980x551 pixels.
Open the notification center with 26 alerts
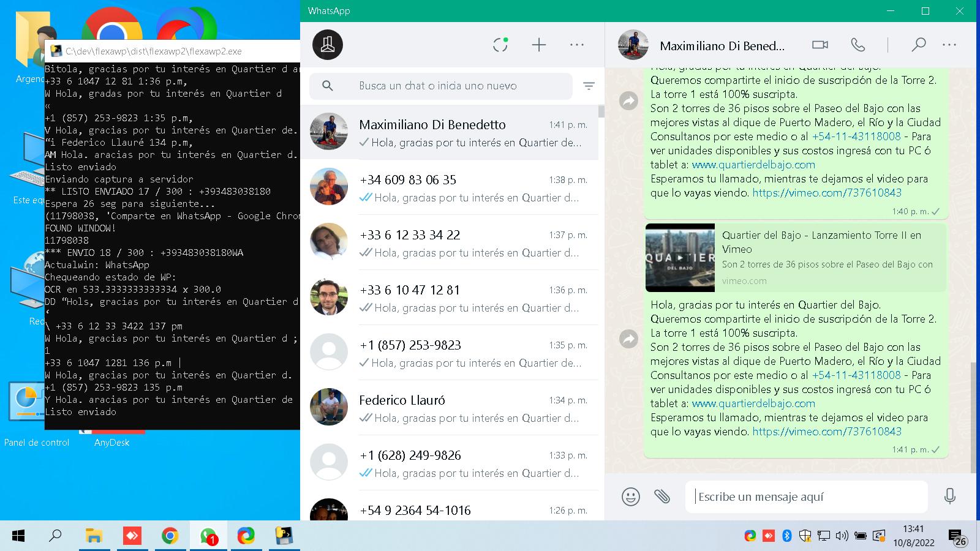957,538
